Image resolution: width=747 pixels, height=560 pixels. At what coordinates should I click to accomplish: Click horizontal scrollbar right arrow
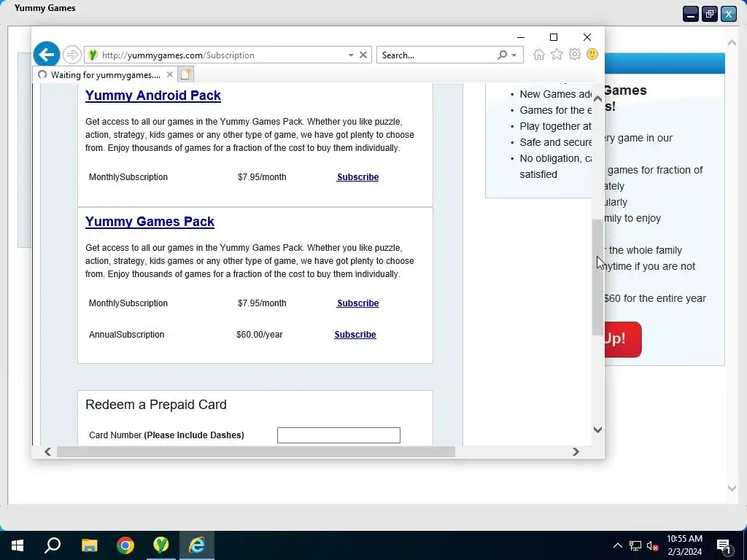pos(576,451)
